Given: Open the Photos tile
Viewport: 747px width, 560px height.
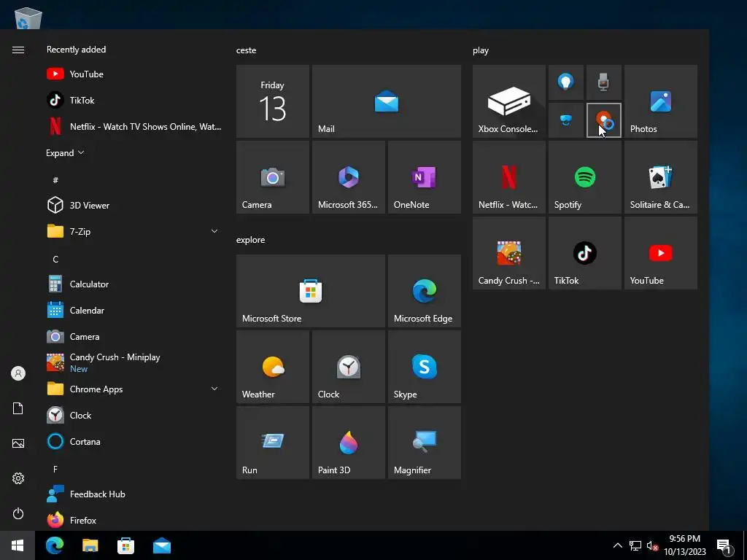Looking at the screenshot, I should click(661, 101).
